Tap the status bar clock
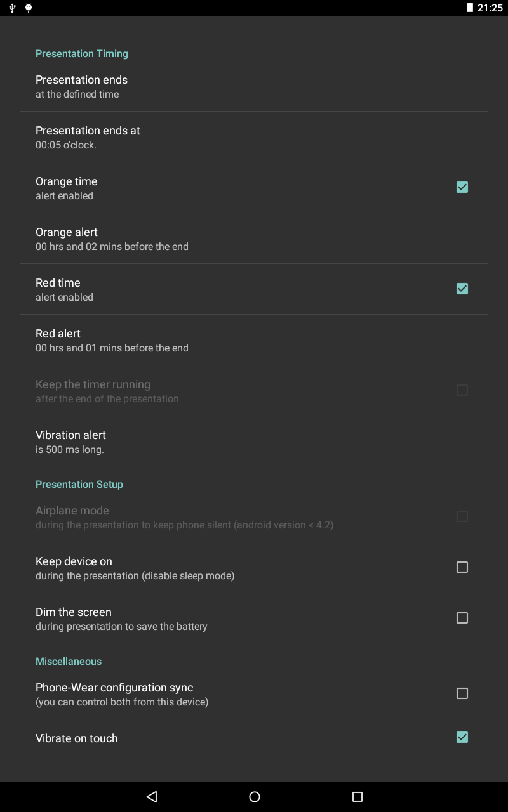 tap(490, 8)
